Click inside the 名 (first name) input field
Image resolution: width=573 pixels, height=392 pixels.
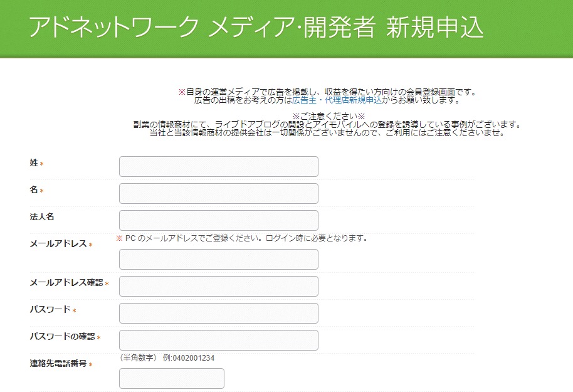tap(218, 193)
